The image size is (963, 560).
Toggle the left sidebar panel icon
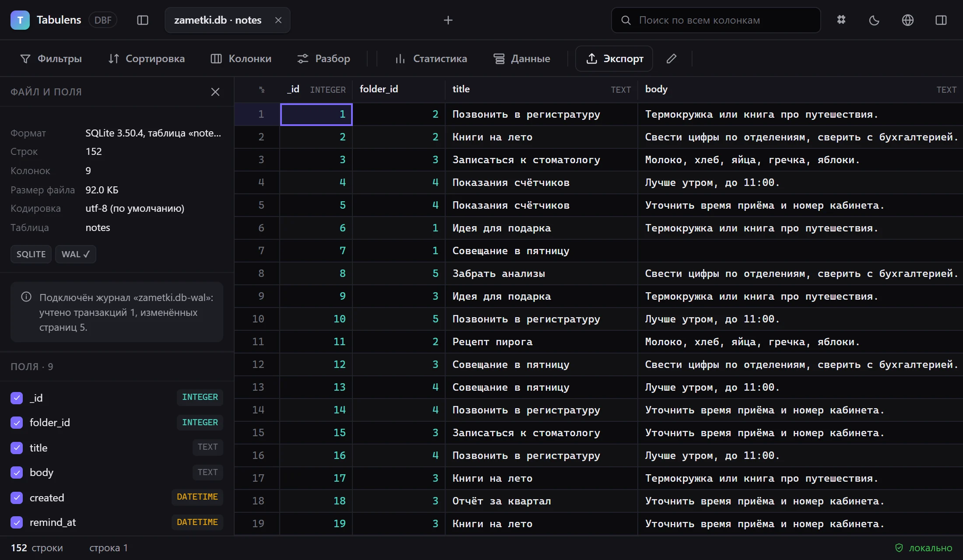click(x=143, y=20)
